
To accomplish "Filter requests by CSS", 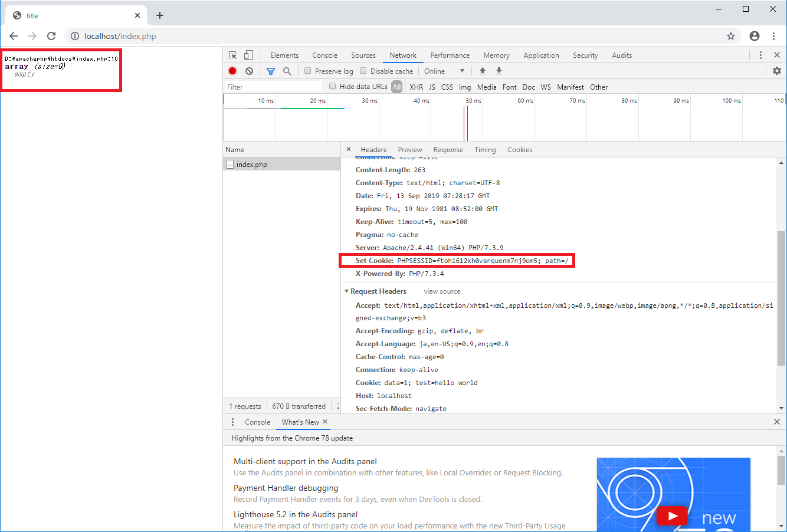I will pos(447,87).
